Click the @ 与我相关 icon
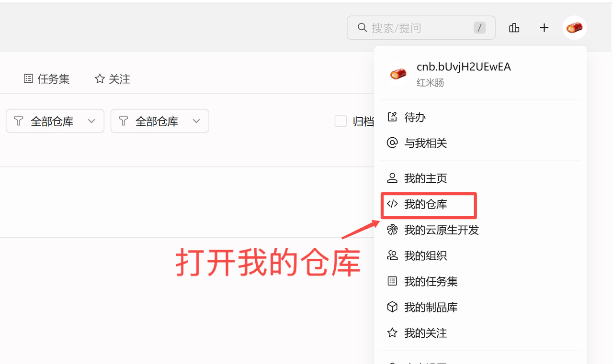The height and width of the screenshot is (364, 613). 392,143
